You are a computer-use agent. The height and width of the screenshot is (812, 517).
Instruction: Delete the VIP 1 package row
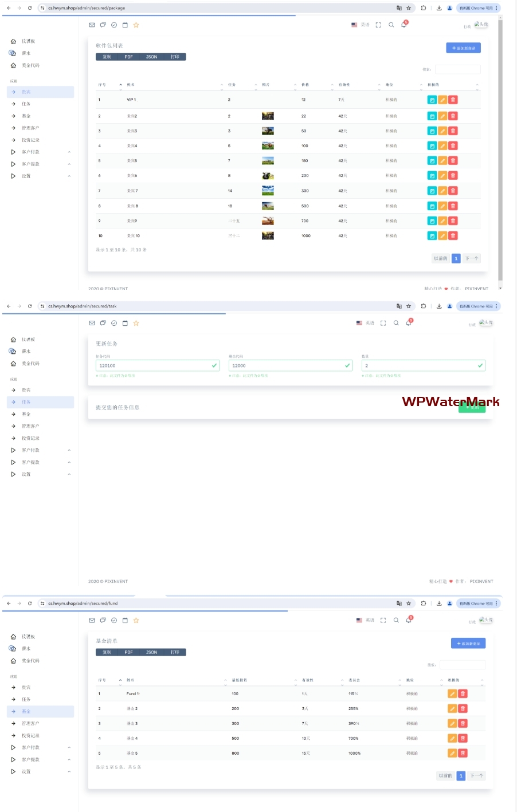point(453,100)
